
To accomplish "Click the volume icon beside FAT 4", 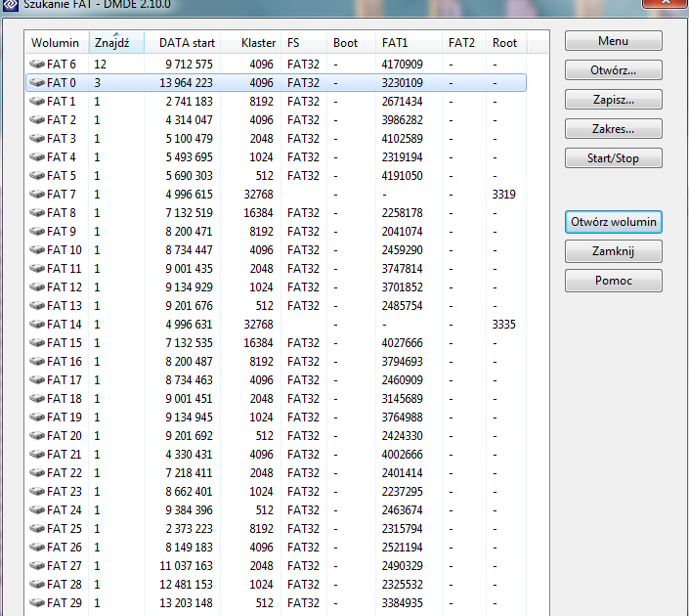I will [x=37, y=157].
